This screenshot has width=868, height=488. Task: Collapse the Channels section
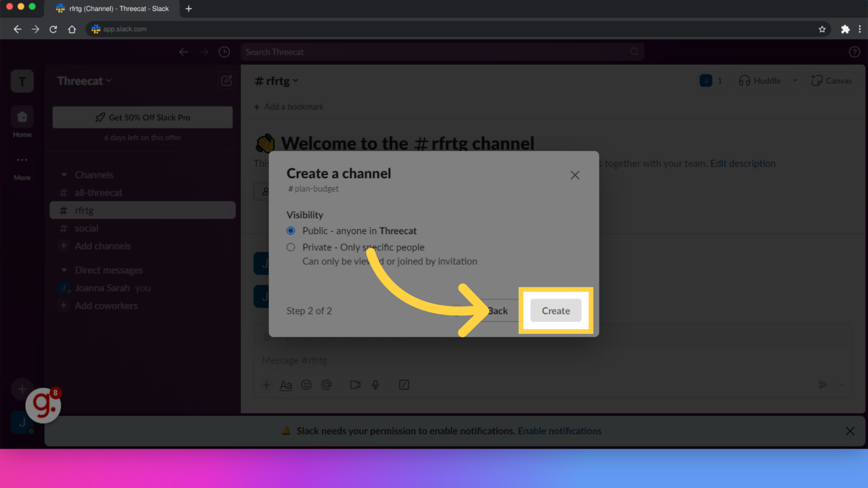click(x=64, y=175)
